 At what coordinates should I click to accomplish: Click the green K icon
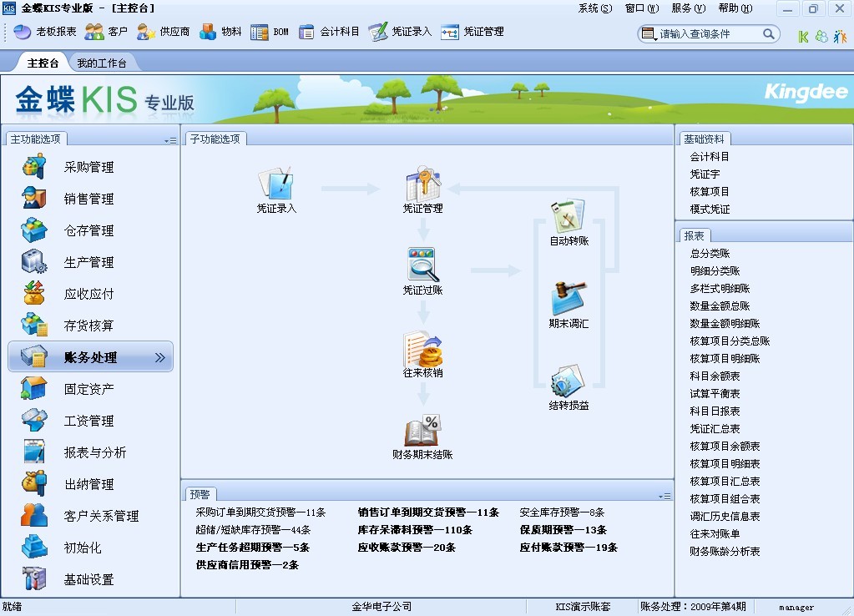pyautogui.click(x=803, y=37)
